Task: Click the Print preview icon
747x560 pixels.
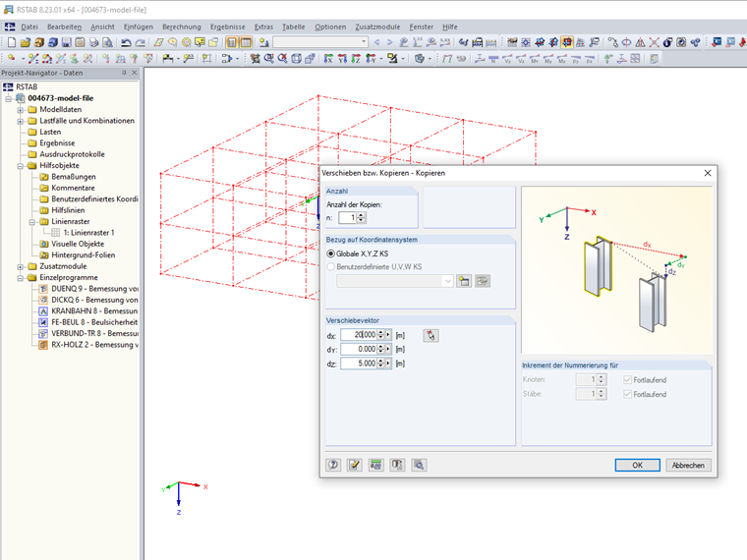Action: 108,42
